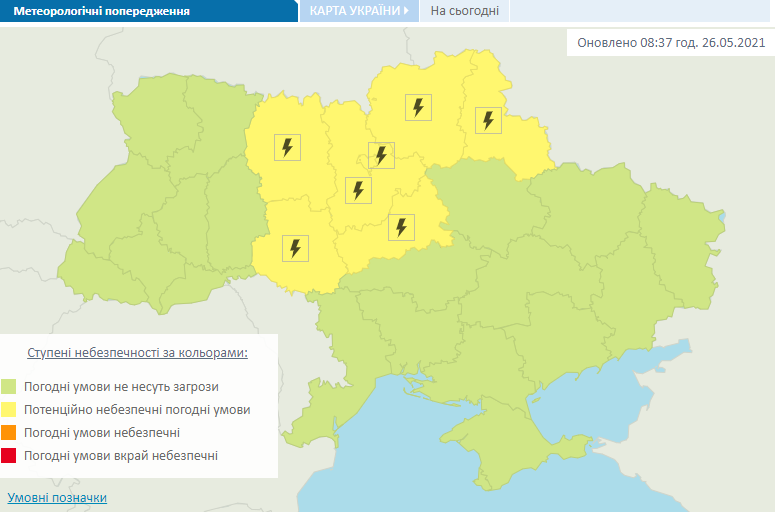Viewport: 775px width, 512px height.
Task: Click the thunderstorm icon in Kyiv oblast
Action: pyautogui.click(x=358, y=189)
